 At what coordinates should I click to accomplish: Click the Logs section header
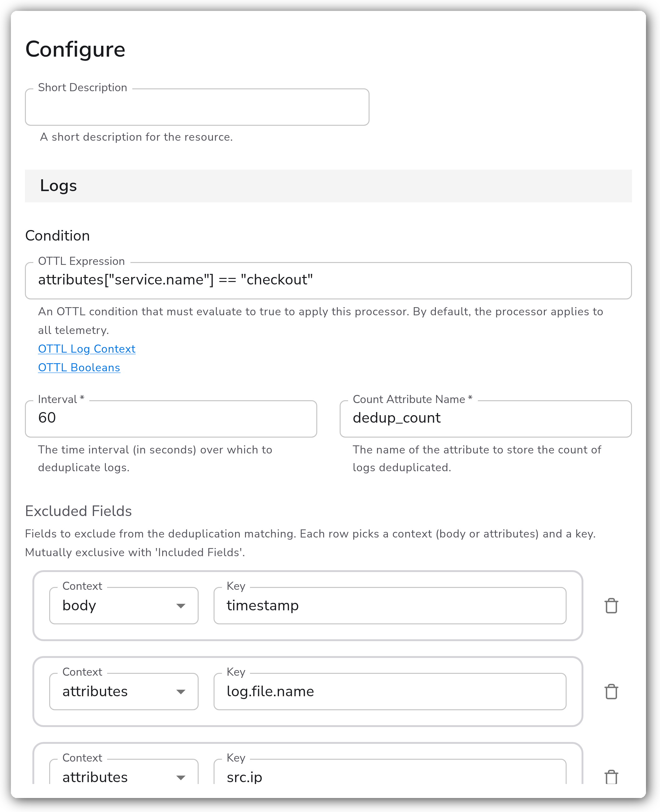[328, 186]
